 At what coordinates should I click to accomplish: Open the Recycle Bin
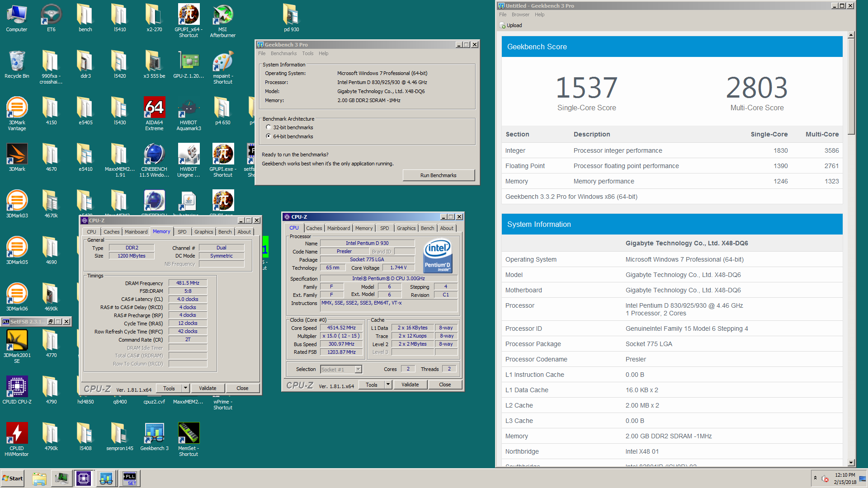pos(17,65)
